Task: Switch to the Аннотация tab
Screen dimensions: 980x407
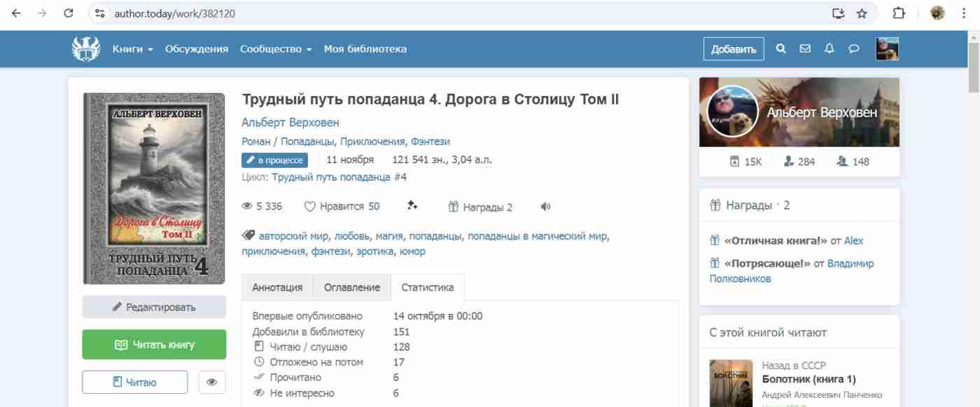Action: tap(277, 287)
